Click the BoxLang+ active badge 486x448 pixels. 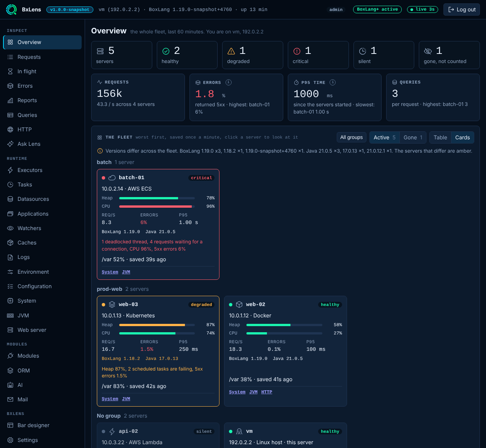click(377, 9)
